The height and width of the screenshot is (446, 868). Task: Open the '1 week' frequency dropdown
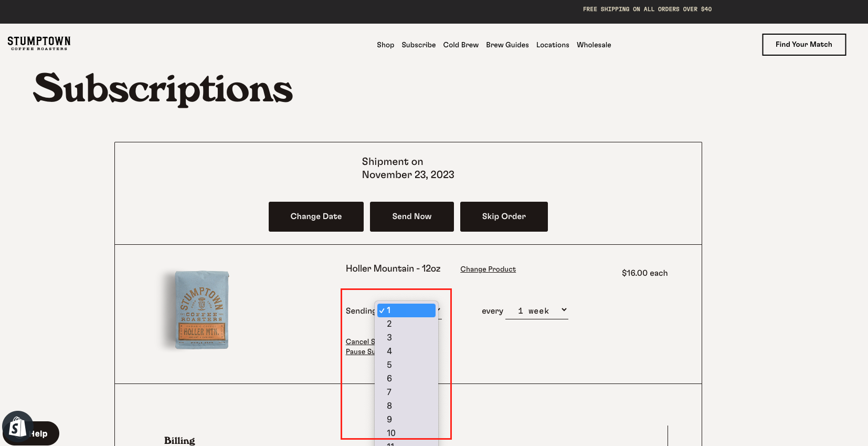coord(537,310)
